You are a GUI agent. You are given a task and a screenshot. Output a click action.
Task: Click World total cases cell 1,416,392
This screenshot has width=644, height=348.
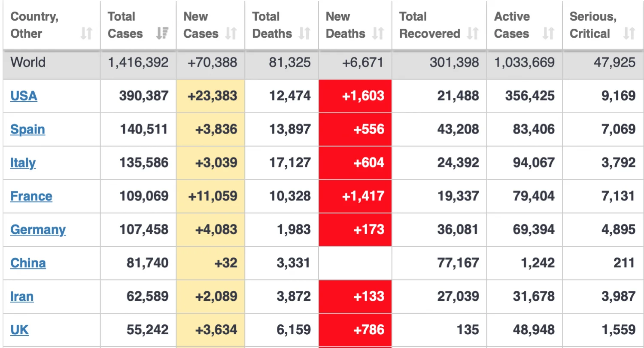(138, 63)
